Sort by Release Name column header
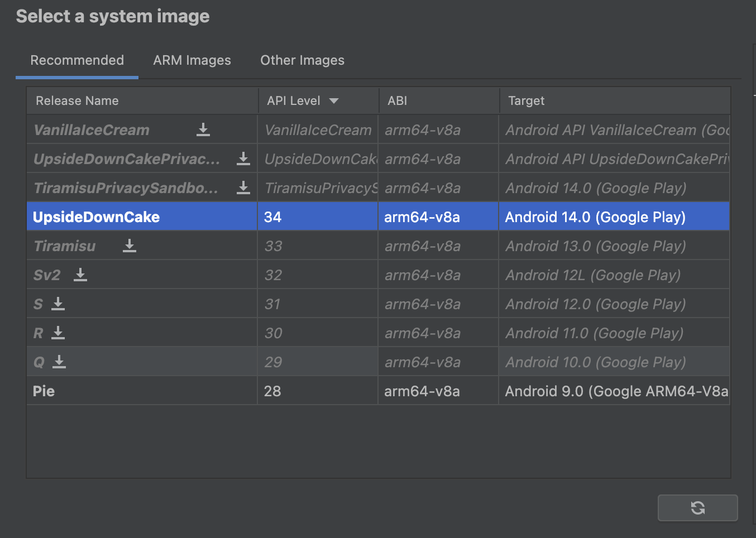This screenshot has width=756, height=538. (x=142, y=101)
